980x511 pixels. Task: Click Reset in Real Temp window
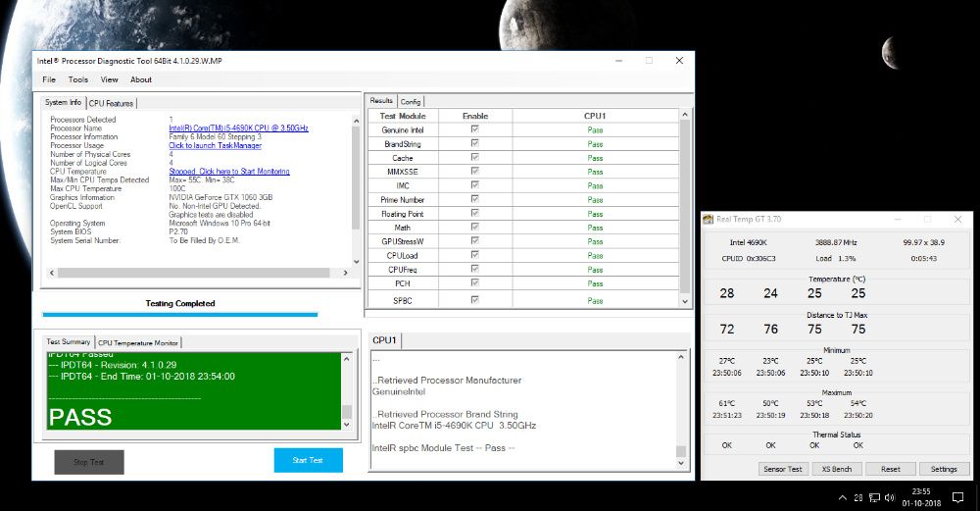click(891, 469)
